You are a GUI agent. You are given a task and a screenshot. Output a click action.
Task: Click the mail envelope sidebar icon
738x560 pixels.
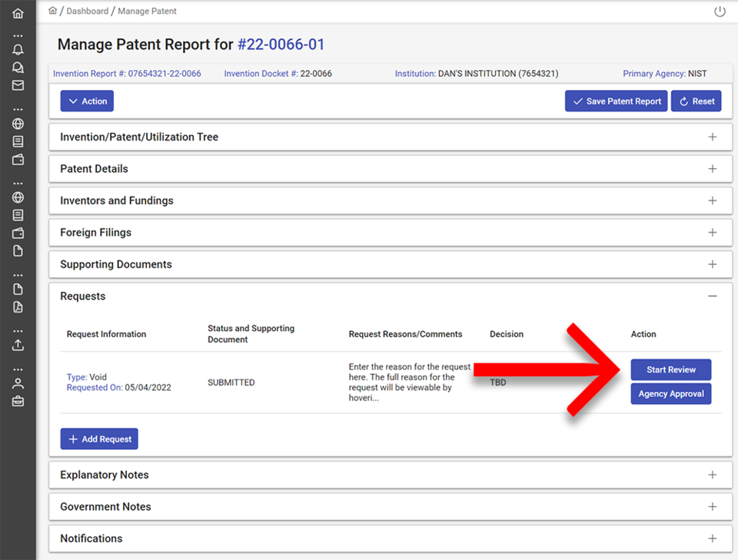(18, 85)
